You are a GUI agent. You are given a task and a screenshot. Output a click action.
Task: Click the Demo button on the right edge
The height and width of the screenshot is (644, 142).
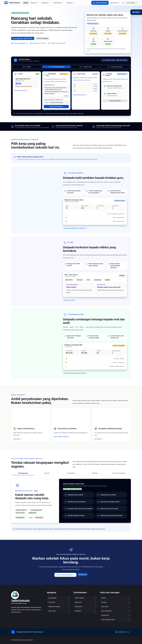point(136,12)
